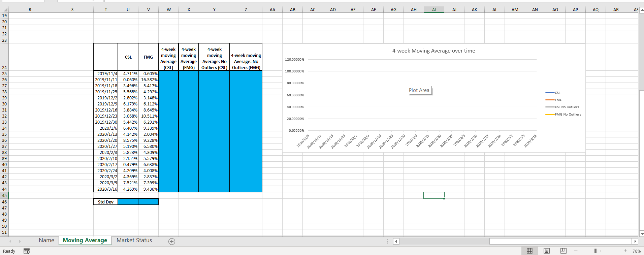Image resolution: width=644 pixels, height=255 pixels.
Task: Select FMG value 16.582%
Action: [148, 79]
